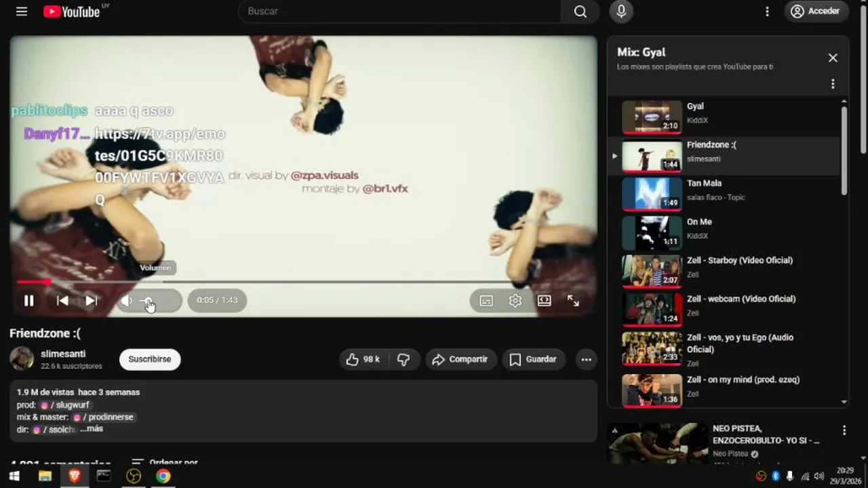Open the Bluetooth tray icon
Viewport: 868px width, 488px height.
tap(776, 476)
